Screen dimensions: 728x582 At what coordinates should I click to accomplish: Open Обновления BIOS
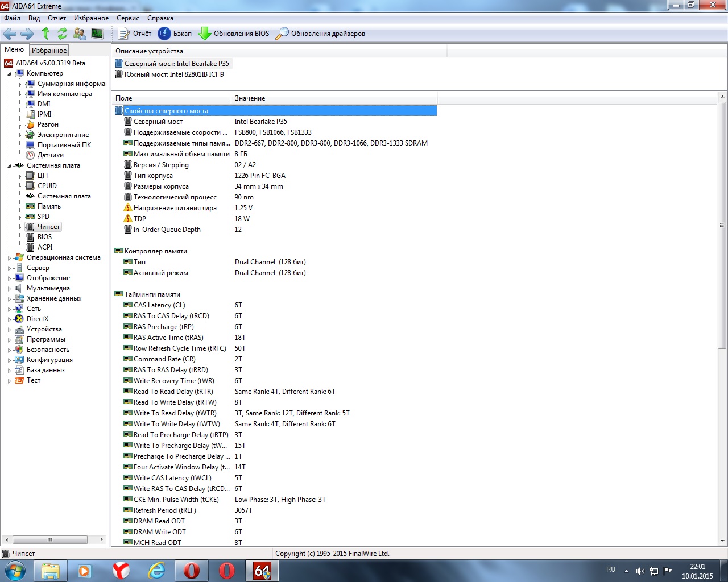[x=234, y=34]
